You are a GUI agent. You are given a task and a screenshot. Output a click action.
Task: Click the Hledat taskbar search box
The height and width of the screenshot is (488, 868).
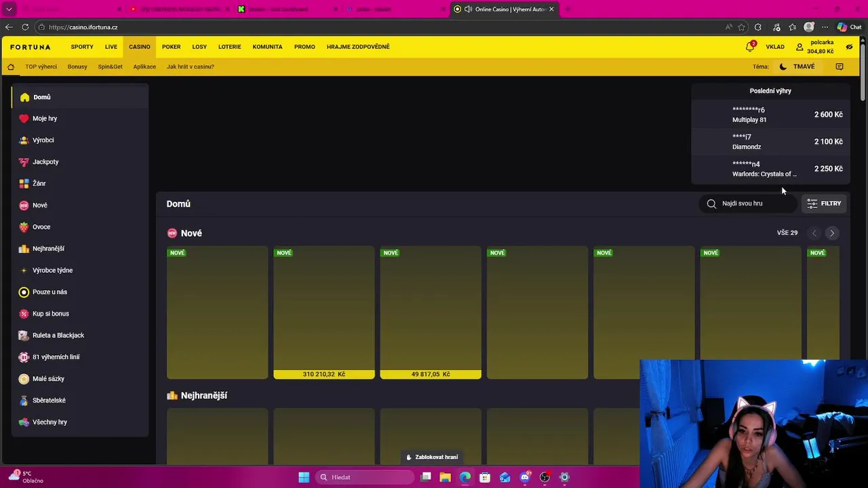[x=366, y=477]
